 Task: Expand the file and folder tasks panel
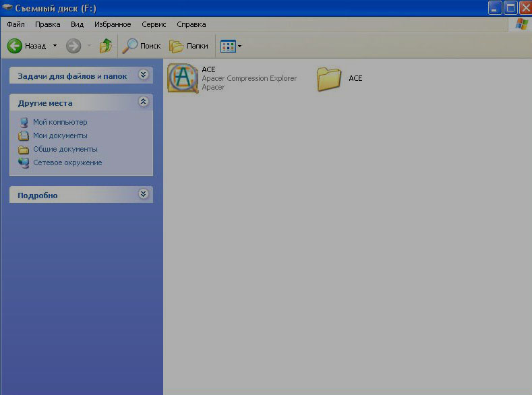[x=143, y=75]
